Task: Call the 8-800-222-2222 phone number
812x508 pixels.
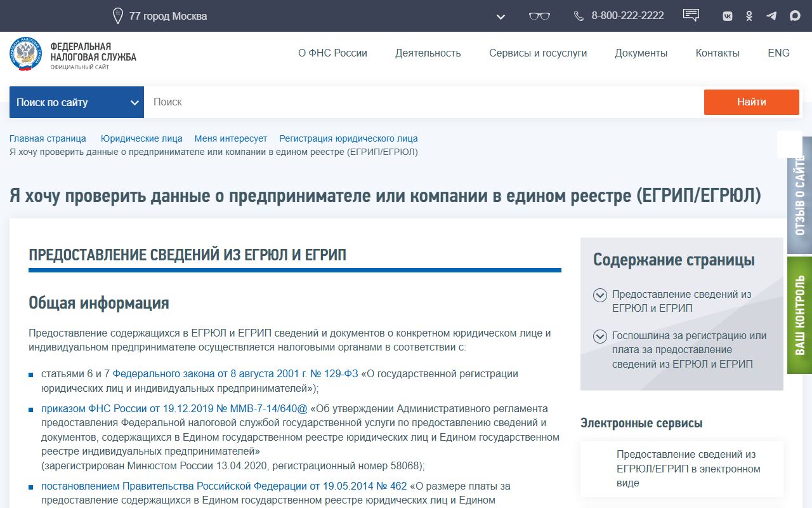Action: point(628,16)
